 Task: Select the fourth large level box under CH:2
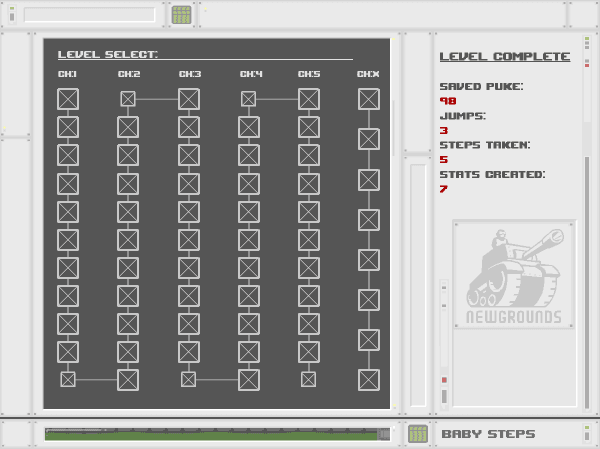pyautogui.click(x=128, y=212)
